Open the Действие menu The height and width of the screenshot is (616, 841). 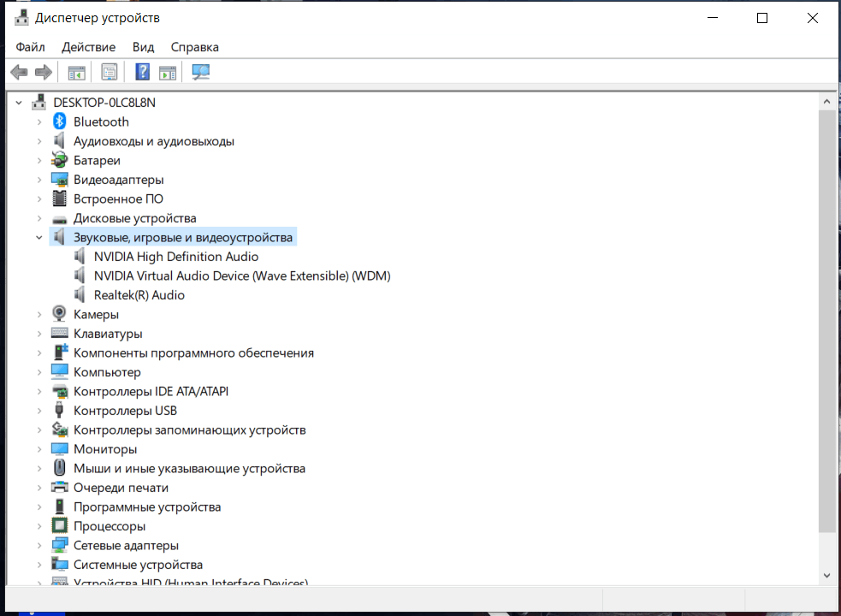coord(88,47)
